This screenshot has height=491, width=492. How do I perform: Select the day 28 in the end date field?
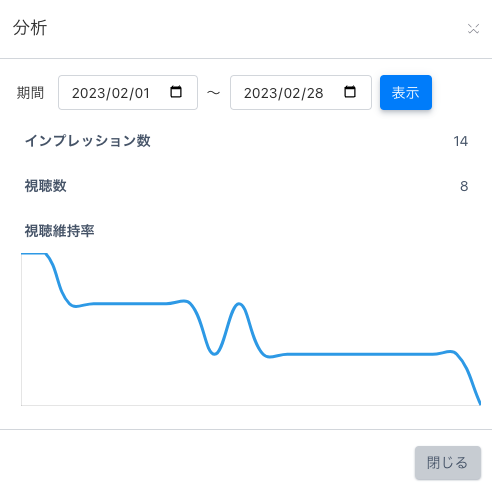coord(315,93)
